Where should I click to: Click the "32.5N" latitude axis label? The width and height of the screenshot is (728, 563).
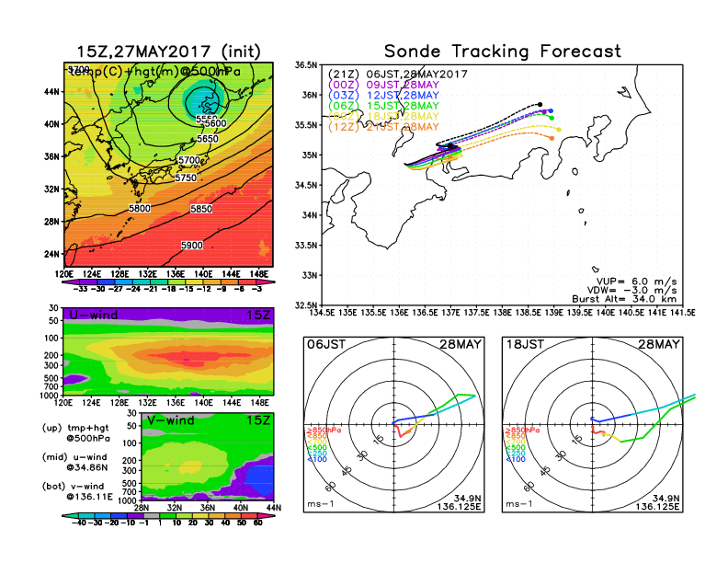(307, 305)
